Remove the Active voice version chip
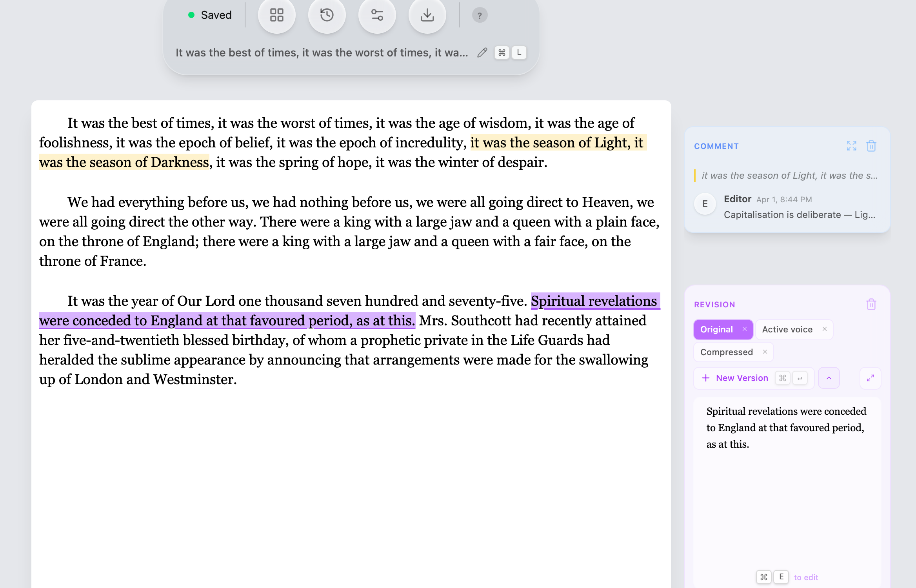 tap(825, 329)
